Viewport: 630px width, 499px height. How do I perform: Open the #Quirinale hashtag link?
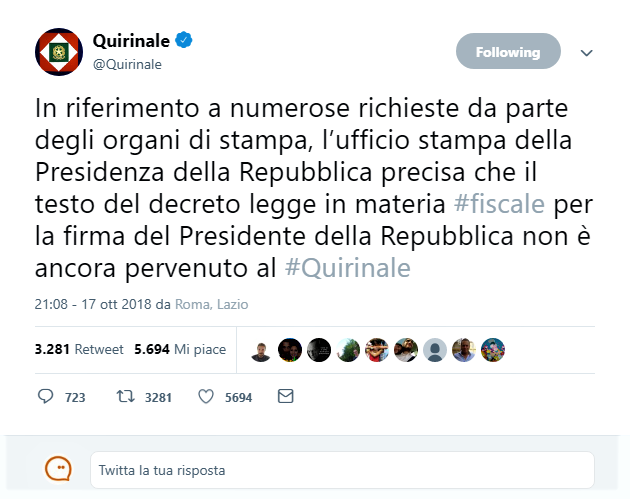click(x=347, y=269)
